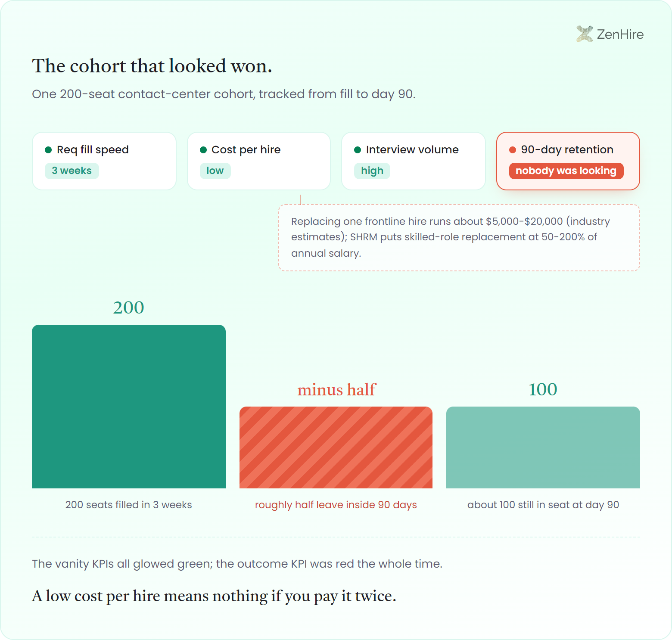Click the red dot beside 90-day retention
The height and width of the screenshot is (640, 672).
(513, 150)
